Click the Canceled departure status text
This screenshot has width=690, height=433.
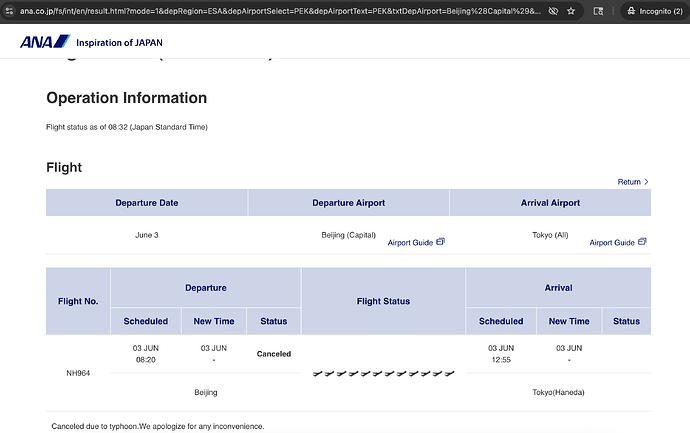[x=274, y=354]
